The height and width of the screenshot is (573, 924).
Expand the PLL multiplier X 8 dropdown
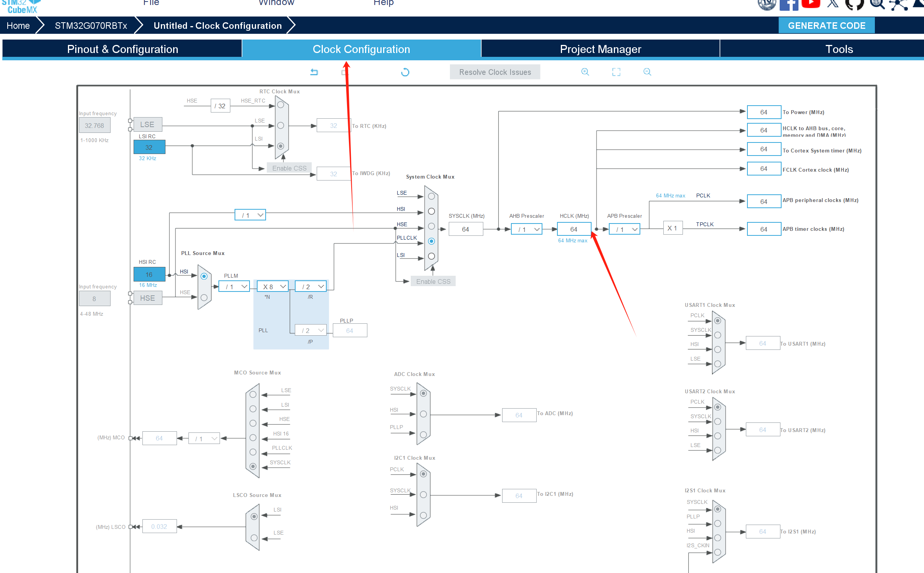pyautogui.click(x=273, y=286)
